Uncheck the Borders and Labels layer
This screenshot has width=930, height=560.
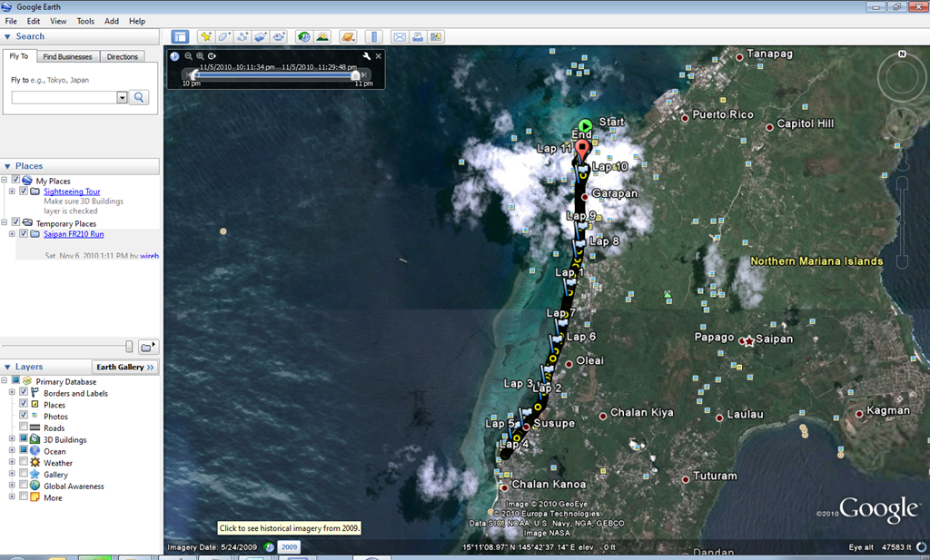24,392
